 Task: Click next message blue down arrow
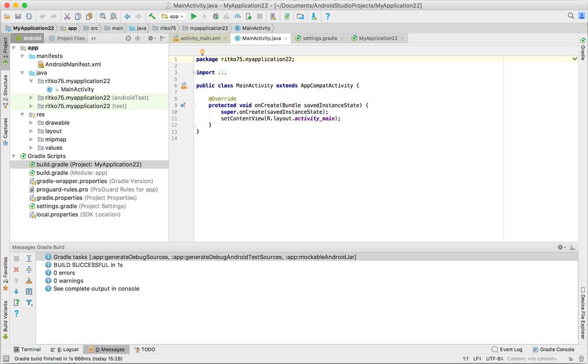(16, 291)
